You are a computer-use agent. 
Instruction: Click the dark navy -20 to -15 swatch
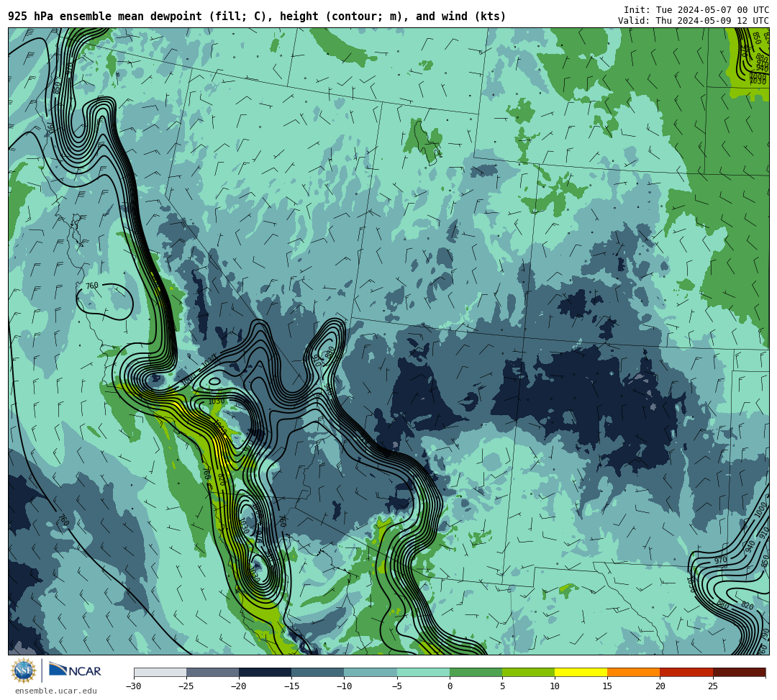[265, 672]
